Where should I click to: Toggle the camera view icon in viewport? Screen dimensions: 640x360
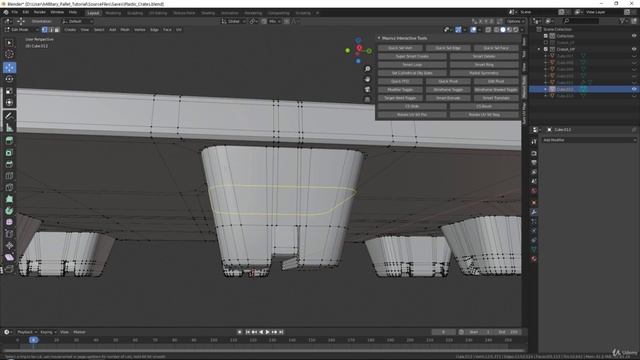367,89
